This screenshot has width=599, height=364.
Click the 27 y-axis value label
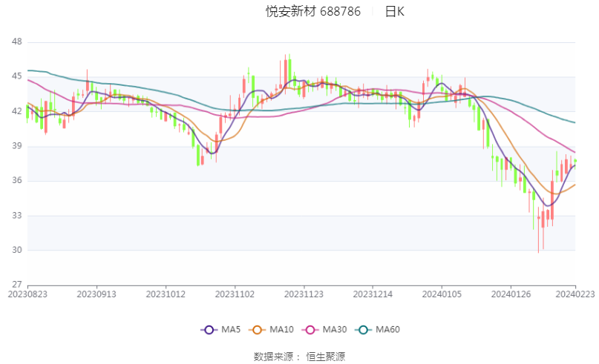tap(17, 285)
